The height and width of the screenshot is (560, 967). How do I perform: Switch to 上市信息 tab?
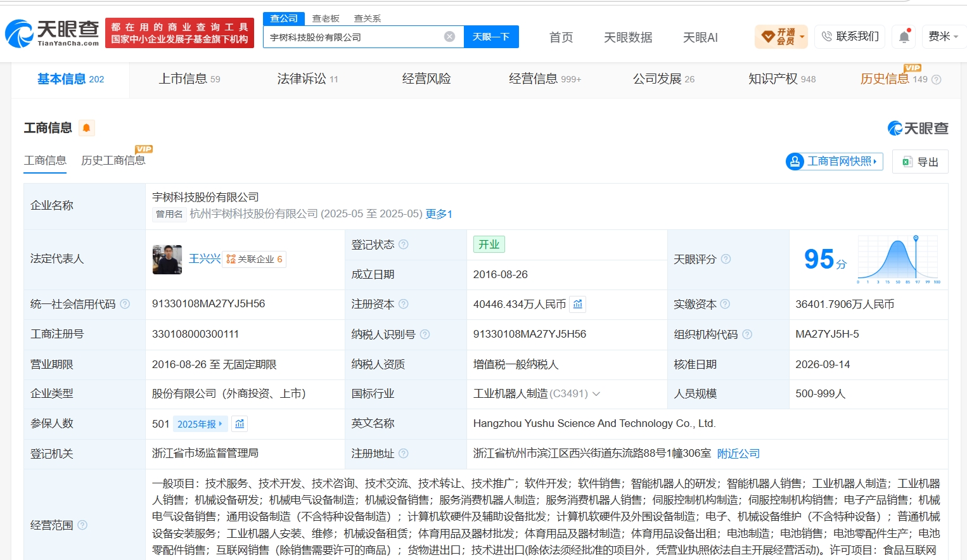(x=189, y=79)
